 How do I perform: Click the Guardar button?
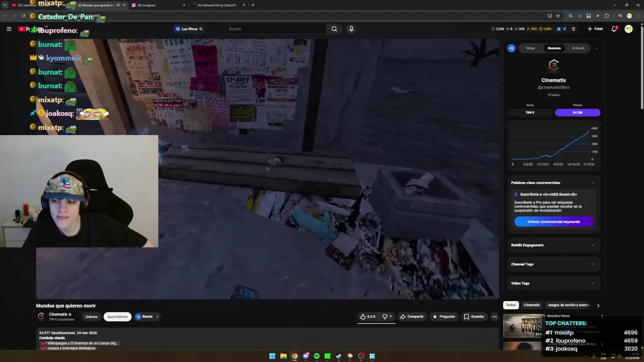click(x=473, y=317)
